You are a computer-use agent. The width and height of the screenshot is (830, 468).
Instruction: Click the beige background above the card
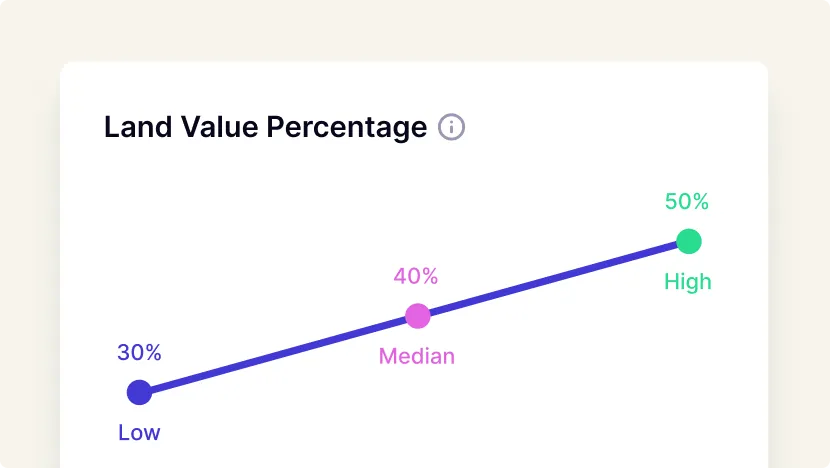tap(415, 30)
